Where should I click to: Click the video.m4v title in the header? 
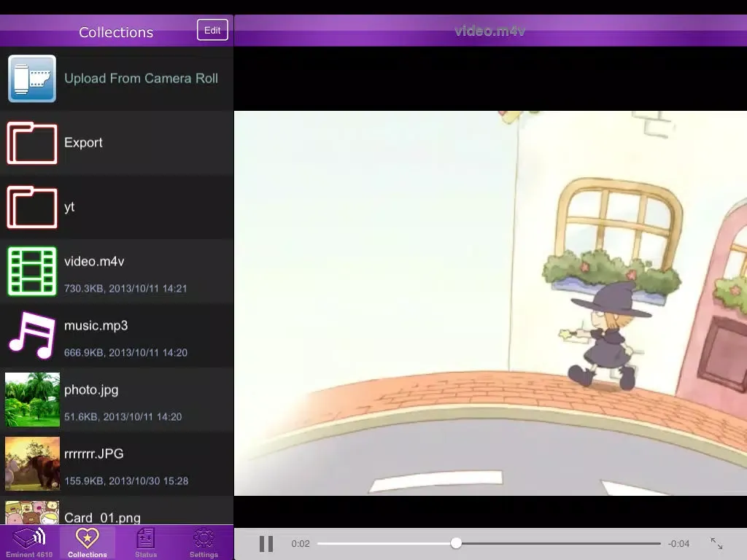pos(490,31)
